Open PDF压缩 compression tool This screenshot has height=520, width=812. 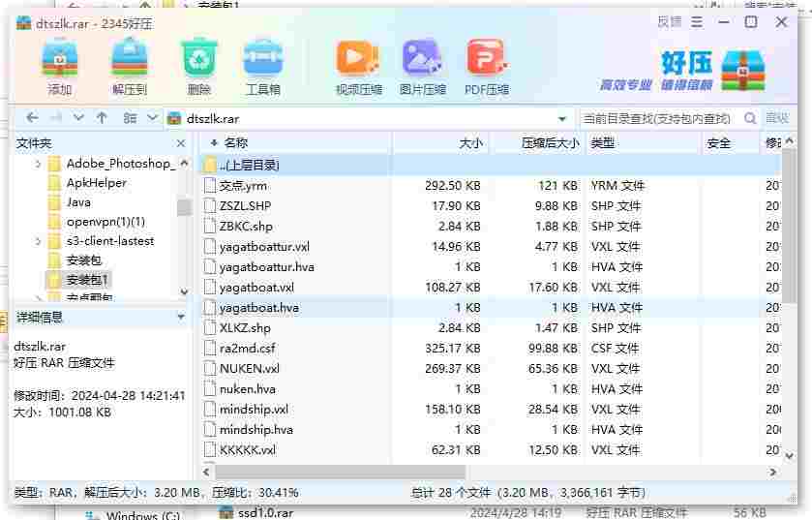click(x=487, y=58)
